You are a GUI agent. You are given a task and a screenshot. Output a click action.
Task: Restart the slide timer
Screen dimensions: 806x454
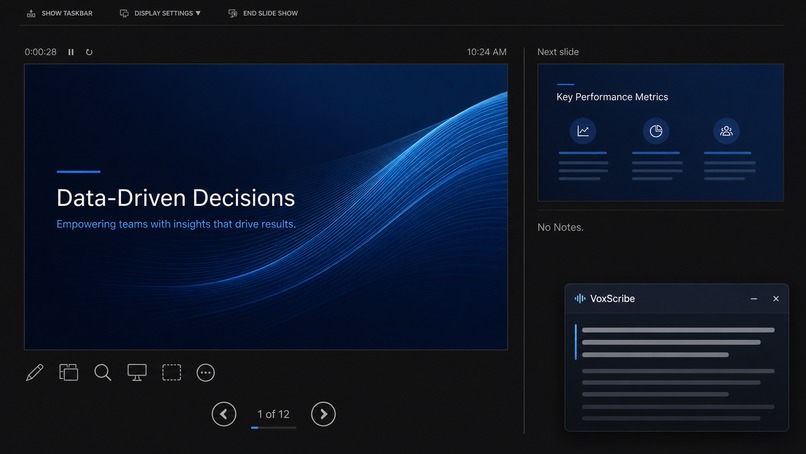(x=89, y=52)
